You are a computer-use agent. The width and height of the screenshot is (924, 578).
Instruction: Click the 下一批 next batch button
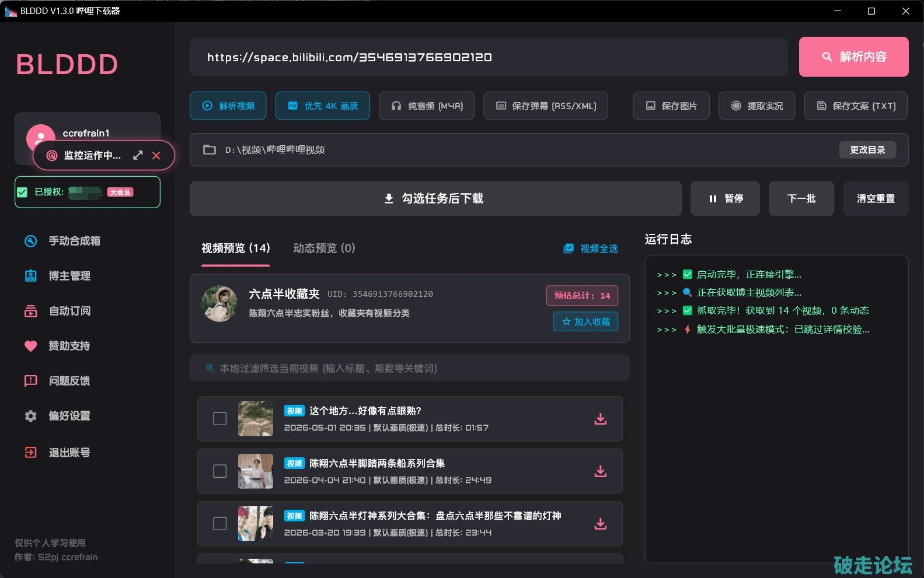801,198
